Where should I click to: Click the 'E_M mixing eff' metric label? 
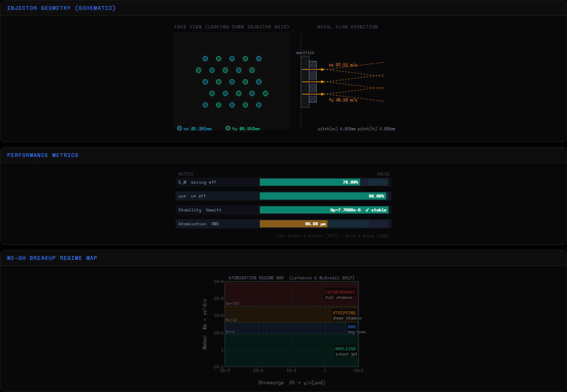[197, 182]
